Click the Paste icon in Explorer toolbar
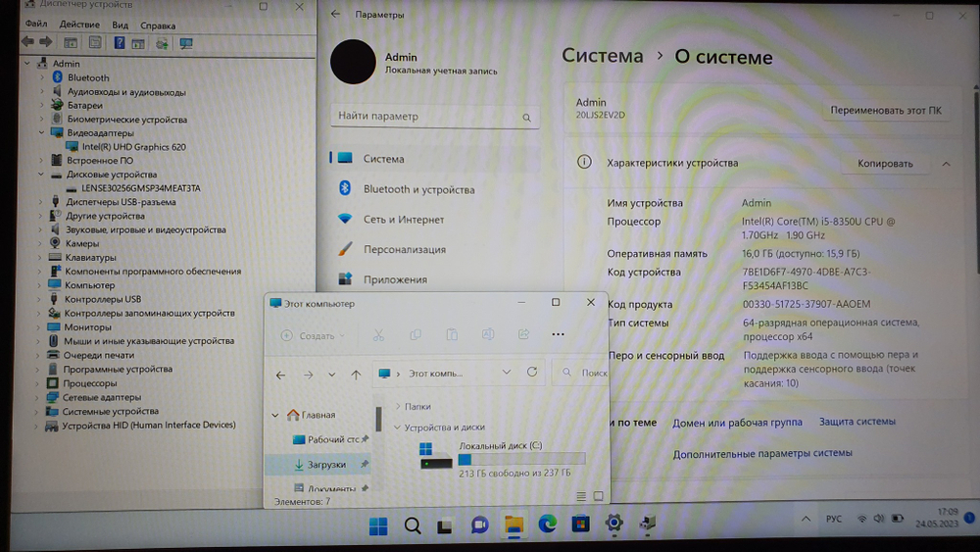The image size is (980, 552). point(451,334)
